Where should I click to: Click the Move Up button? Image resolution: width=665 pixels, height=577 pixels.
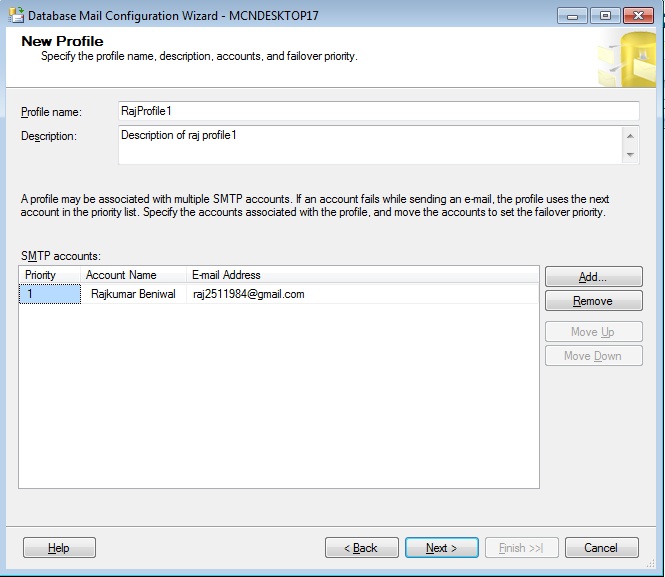click(x=593, y=332)
